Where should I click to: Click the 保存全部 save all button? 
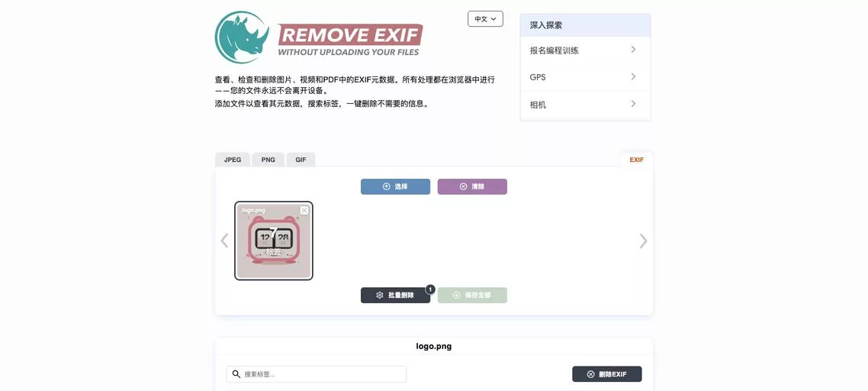tap(472, 296)
